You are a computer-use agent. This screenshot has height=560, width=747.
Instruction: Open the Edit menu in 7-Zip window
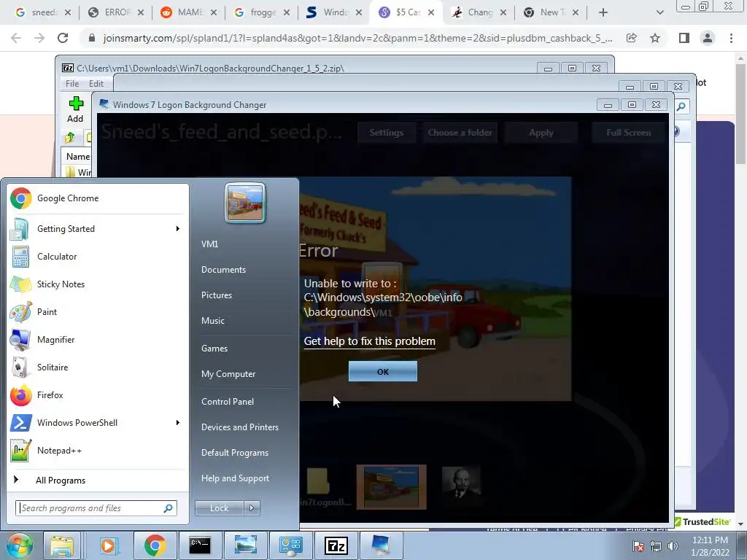click(96, 84)
